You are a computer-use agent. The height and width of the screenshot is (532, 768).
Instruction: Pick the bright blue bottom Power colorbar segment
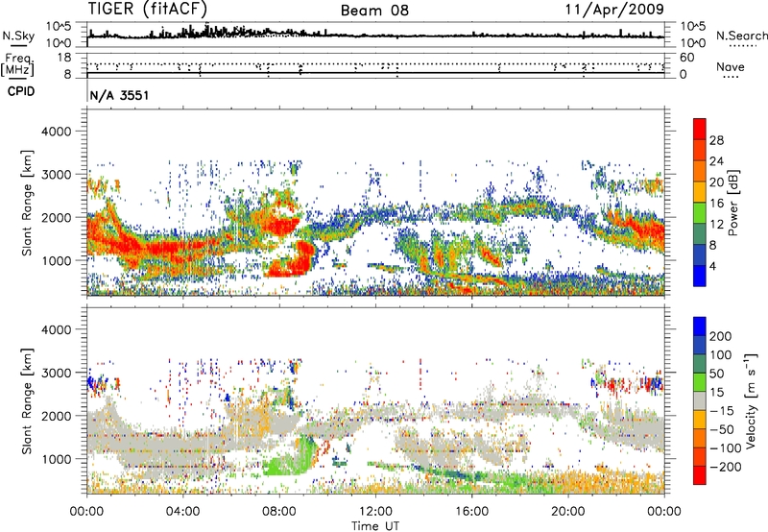click(x=700, y=276)
